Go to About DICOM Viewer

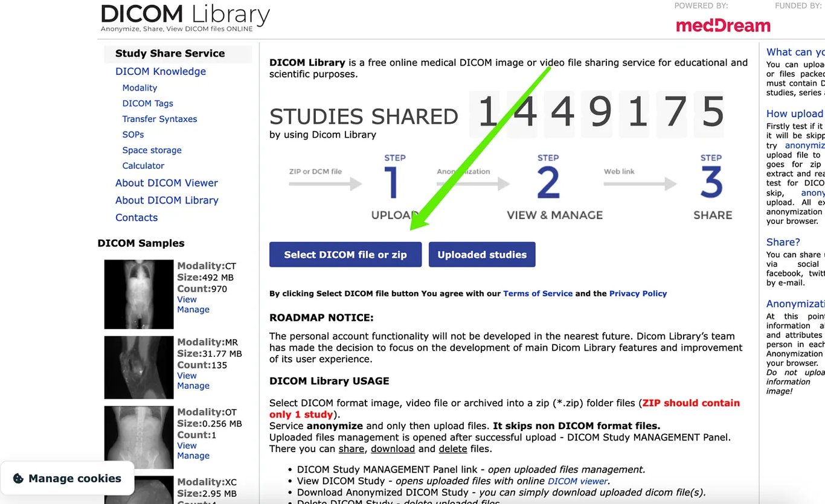coord(167,183)
